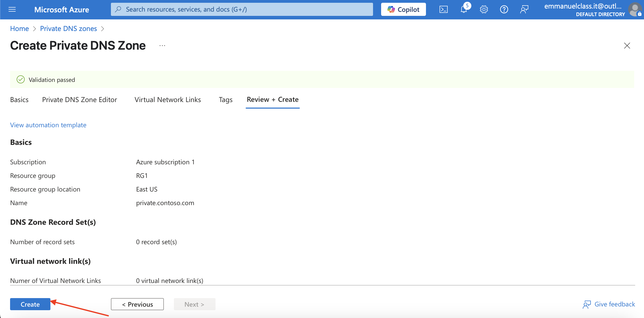Click the Create button
Viewport: 644px width, 318px height.
[30, 304]
